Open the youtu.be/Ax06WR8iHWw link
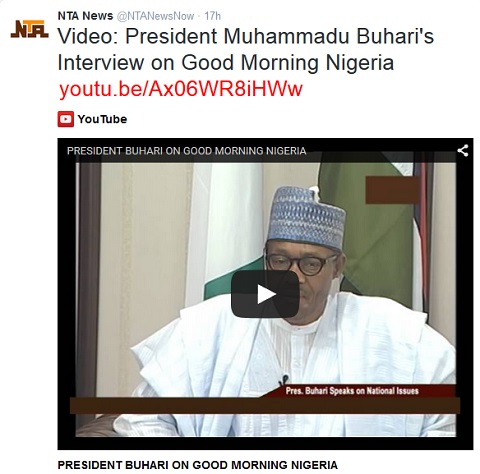This screenshot has height=474, width=480. point(180,89)
